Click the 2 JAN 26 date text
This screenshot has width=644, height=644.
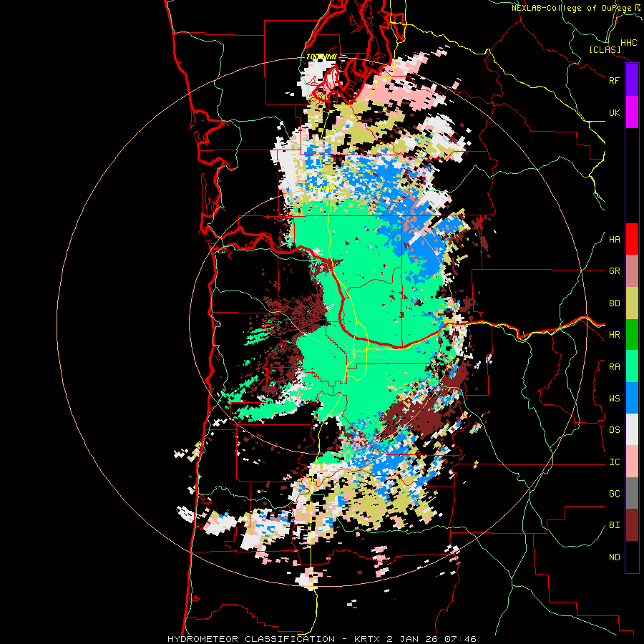(x=414, y=639)
